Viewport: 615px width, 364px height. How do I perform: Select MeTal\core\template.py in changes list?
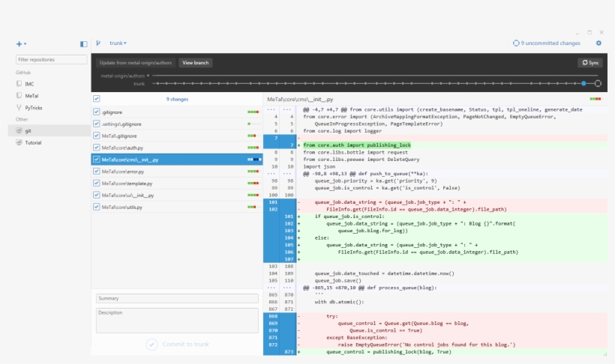tap(177, 183)
